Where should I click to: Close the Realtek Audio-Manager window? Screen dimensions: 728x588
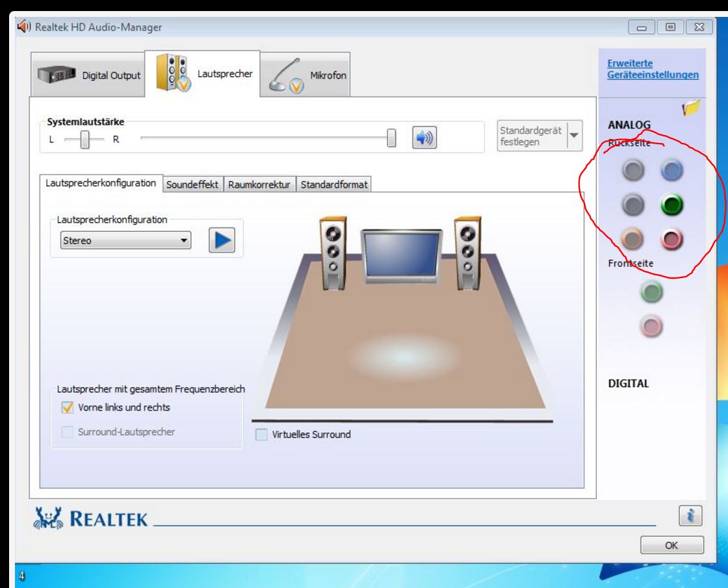699,27
